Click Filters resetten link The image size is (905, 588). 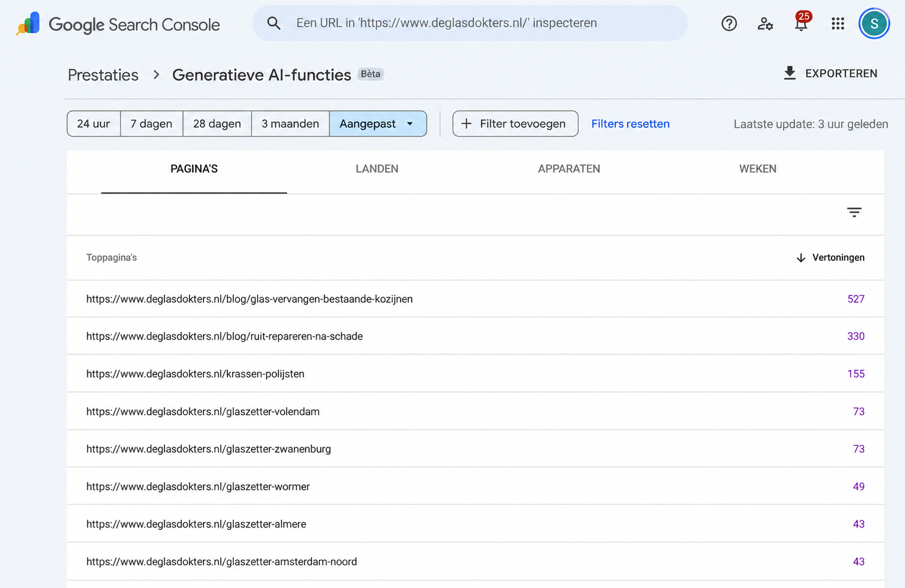(x=630, y=124)
